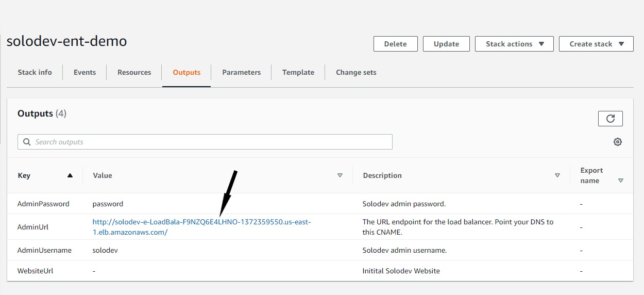Go to the Parameters tab
This screenshot has width=644, height=295.
pyautogui.click(x=242, y=72)
